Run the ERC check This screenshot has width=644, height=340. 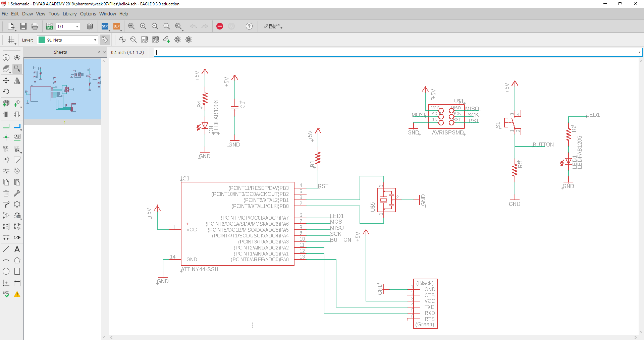(x=6, y=294)
